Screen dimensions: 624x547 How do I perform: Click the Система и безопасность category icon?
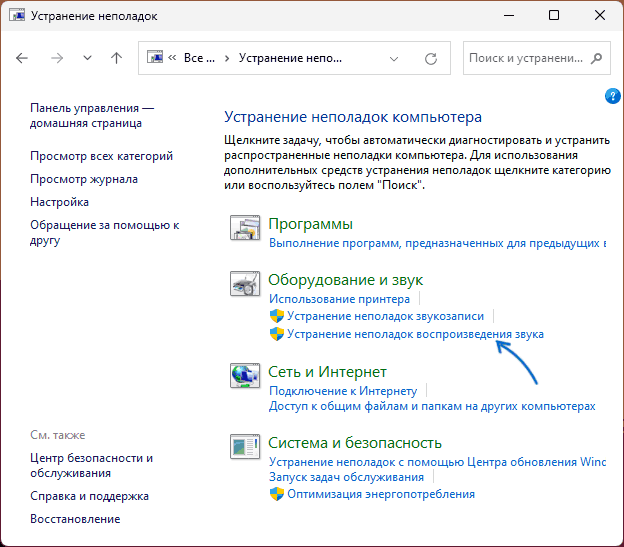coord(245,446)
